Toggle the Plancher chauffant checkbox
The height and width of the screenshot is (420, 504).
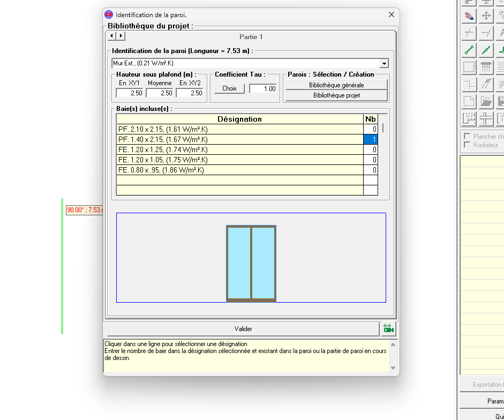click(468, 137)
